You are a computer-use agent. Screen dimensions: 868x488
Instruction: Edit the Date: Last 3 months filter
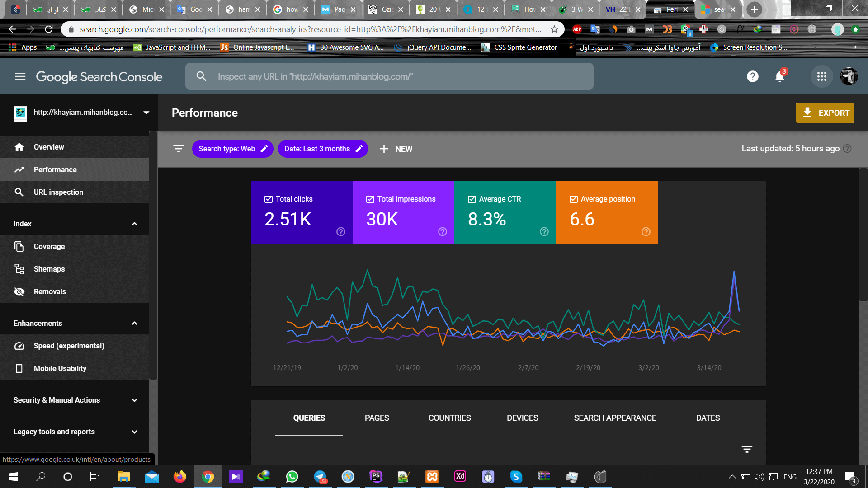pos(323,149)
